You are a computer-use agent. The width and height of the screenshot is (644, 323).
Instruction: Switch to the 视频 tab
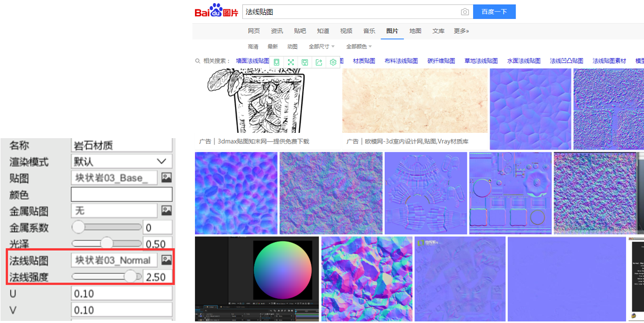click(346, 31)
